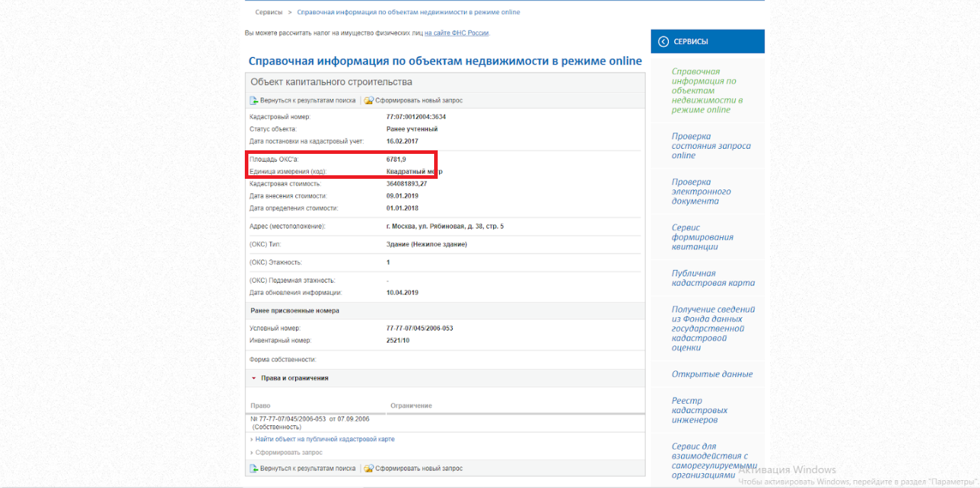Viewport: 980px width, 488px height.
Task: Click conditional number 77-77-07/045/2006-053 value
Action: (420, 328)
